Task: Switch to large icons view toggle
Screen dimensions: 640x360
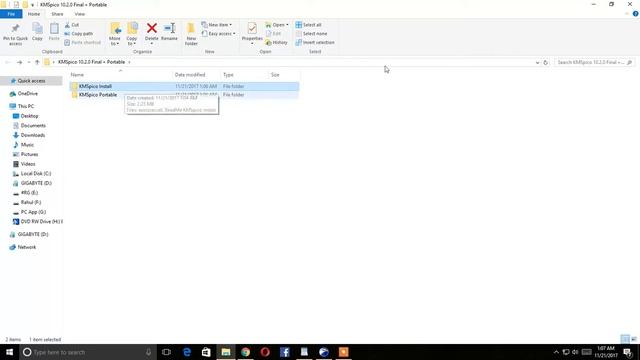Action: click(x=634, y=339)
